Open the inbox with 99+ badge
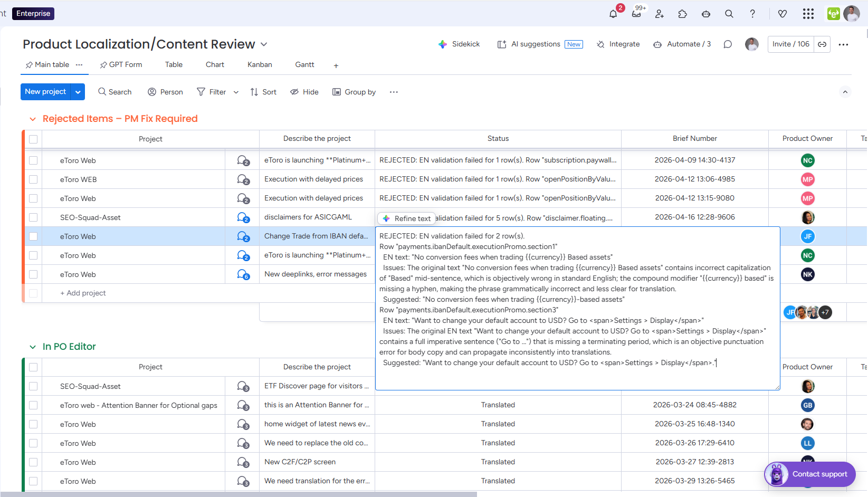The width and height of the screenshot is (868, 497). [636, 14]
